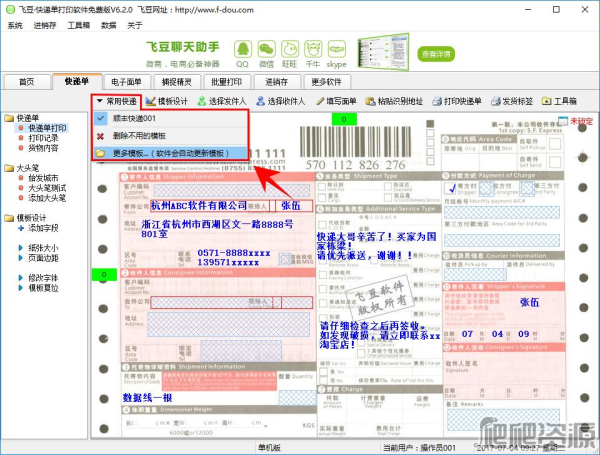Click the left green 0 offset marker

pyautogui.click(x=104, y=275)
